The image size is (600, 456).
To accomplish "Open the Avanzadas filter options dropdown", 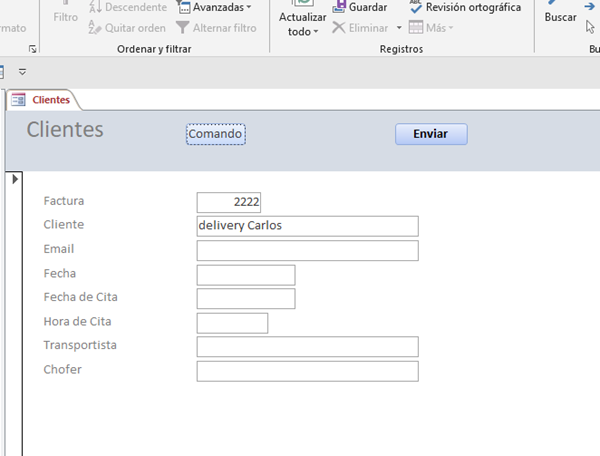I will (214, 7).
